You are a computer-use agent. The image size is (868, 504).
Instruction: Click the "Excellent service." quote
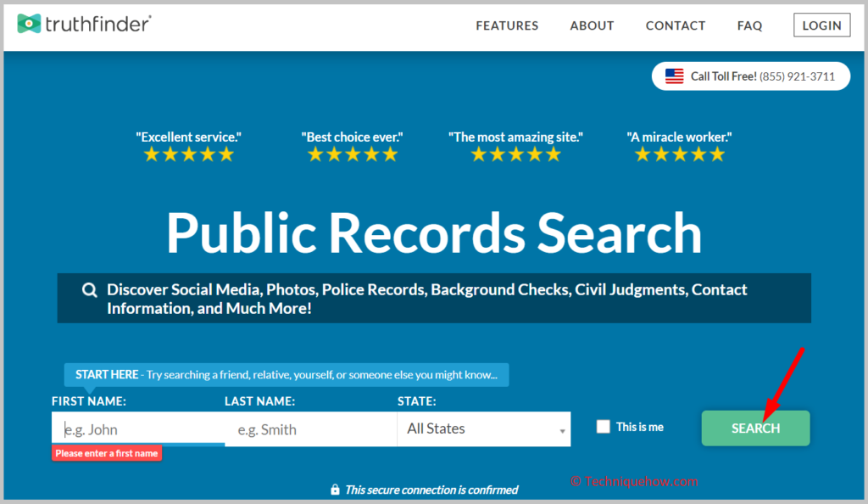point(189,137)
